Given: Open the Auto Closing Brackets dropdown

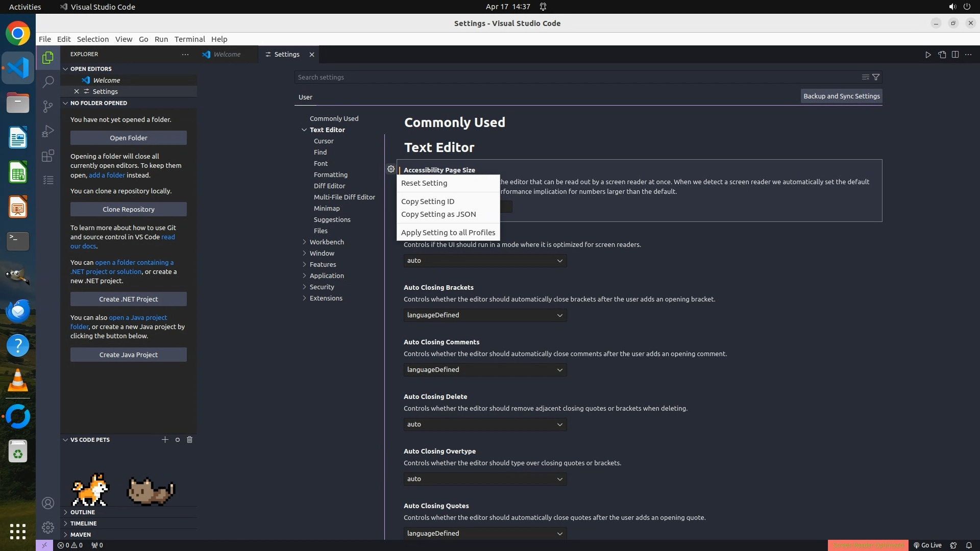Looking at the screenshot, I should 484,315.
